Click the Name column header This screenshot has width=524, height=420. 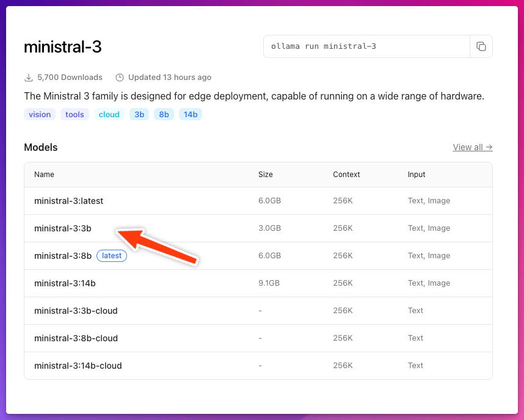click(44, 175)
